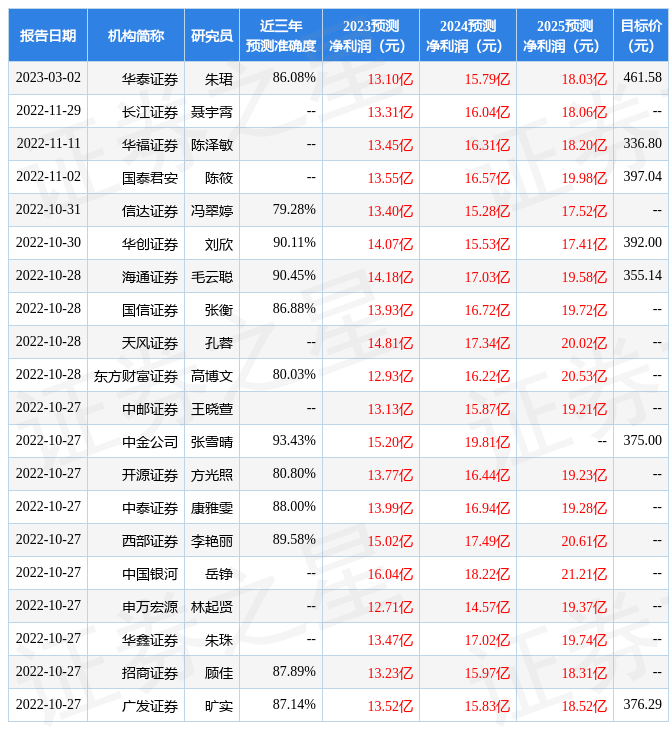Click the 2025预测净利润 column header

coord(565,36)
